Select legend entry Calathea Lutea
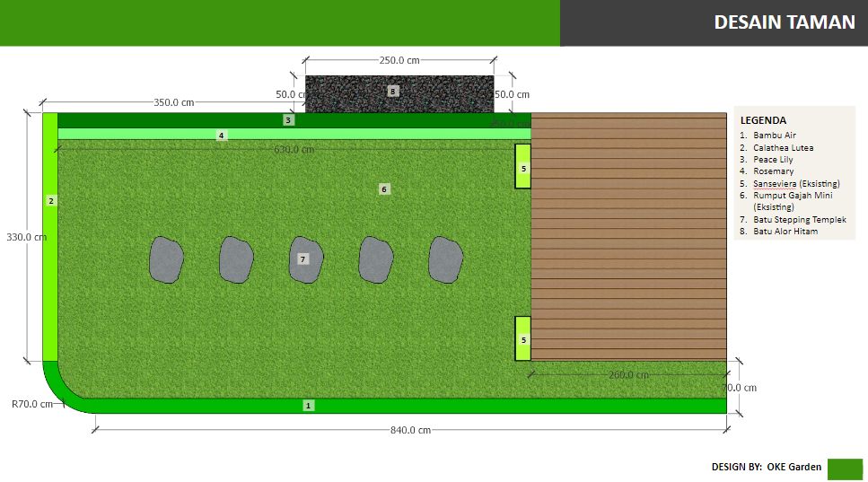This screenshot has width=868, height=482. point(784,148)
